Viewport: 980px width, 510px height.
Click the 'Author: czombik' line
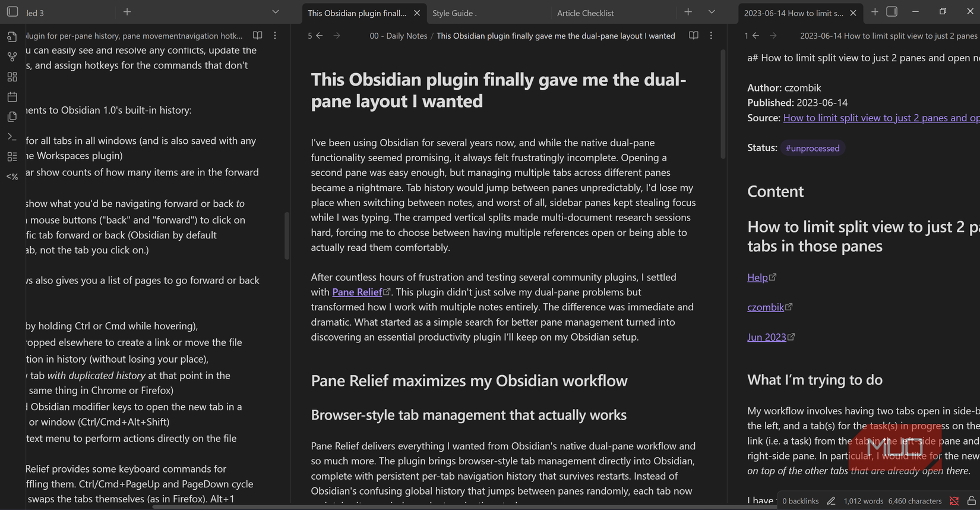[784, 88]
